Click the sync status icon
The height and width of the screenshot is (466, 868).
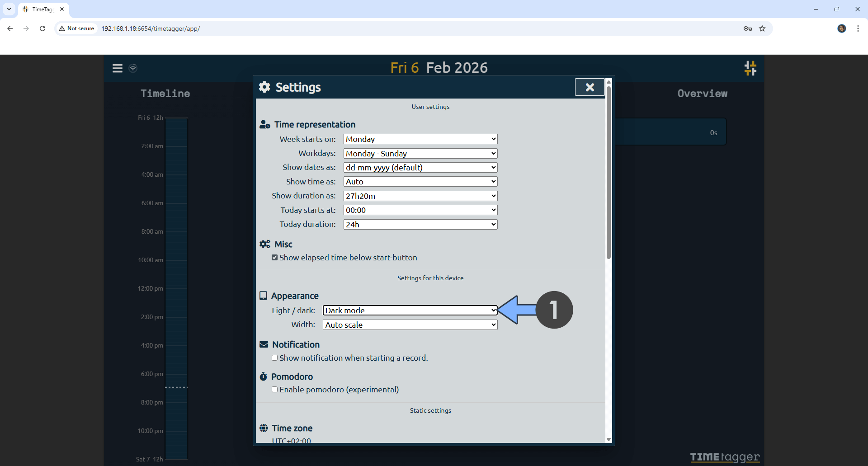[133, 68]
